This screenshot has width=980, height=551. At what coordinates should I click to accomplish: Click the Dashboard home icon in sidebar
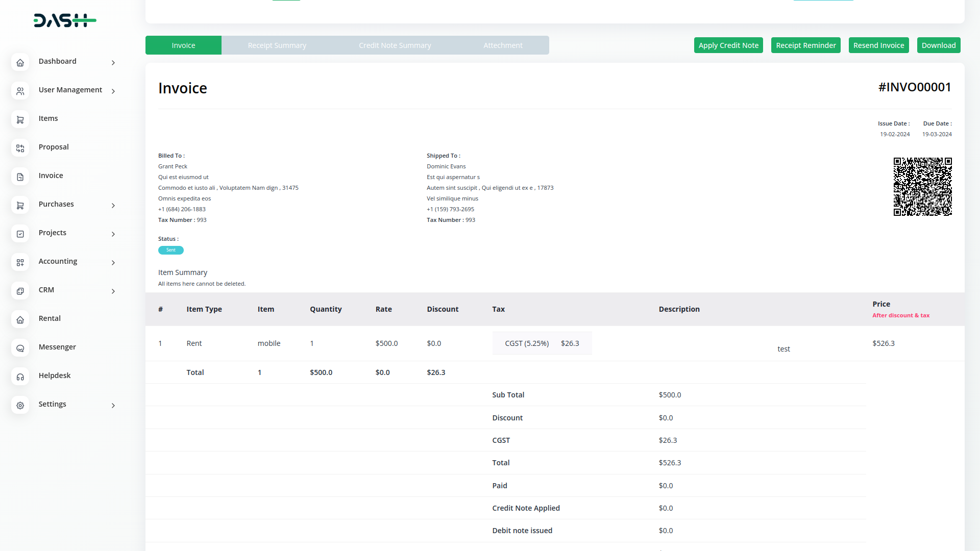pyautogui.click(x=20, y=62)
